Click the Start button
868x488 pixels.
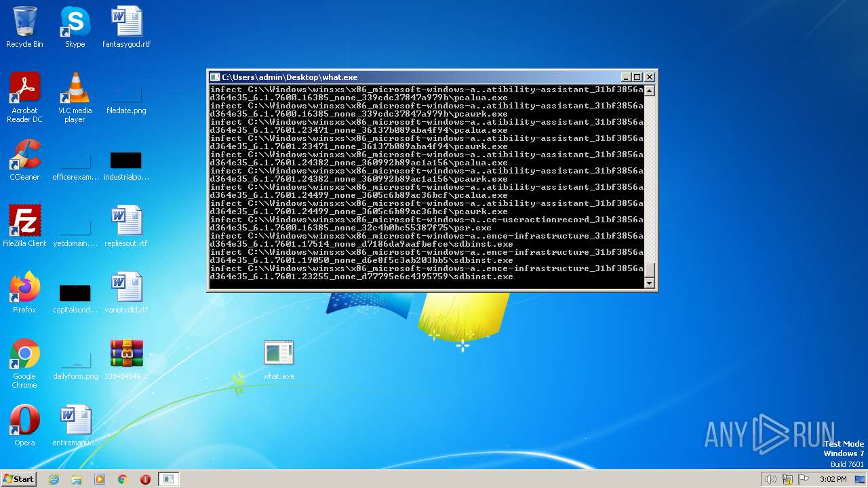[19, 479]
